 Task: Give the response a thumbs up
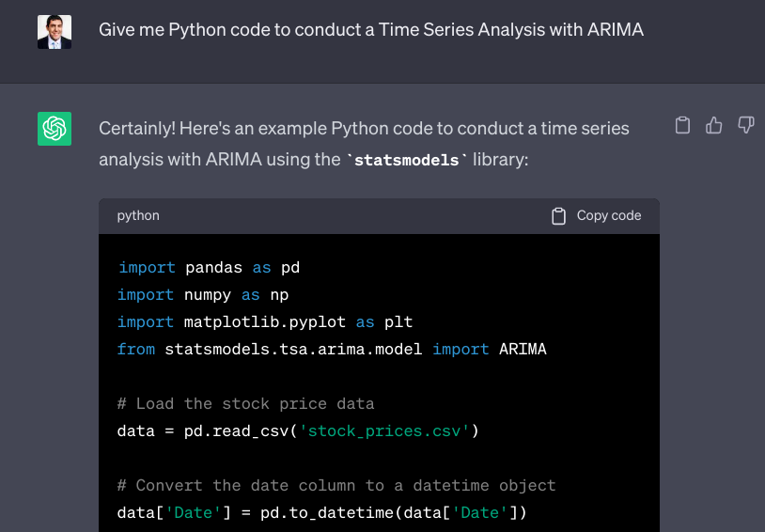coord(713,125)
